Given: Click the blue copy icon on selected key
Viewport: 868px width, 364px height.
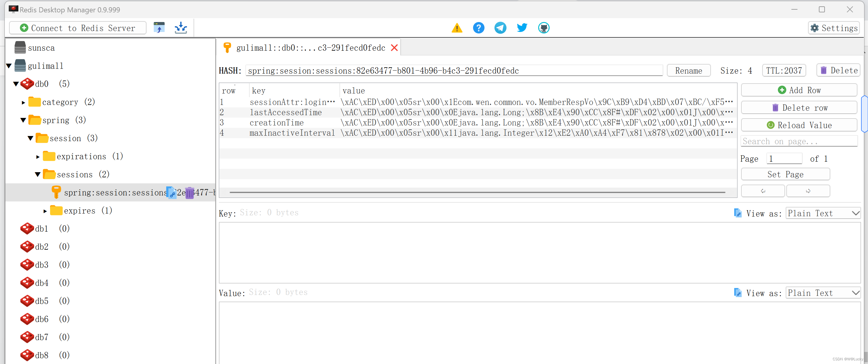Looking at the screenshot, I should (x=172, y=193).
